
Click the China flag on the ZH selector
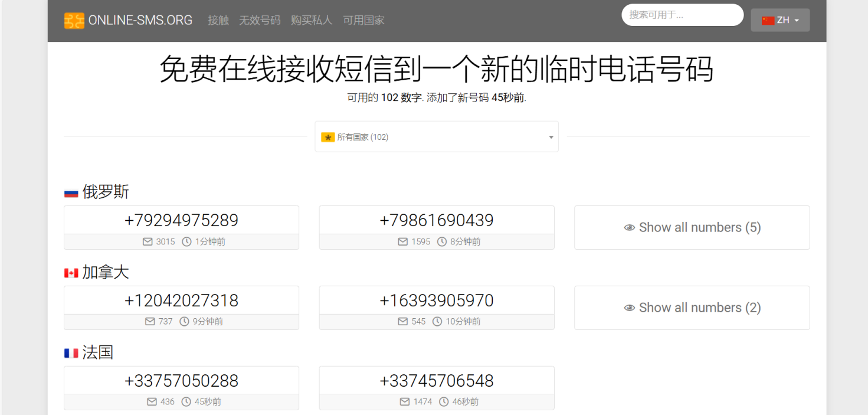click(x=768, y=19)
